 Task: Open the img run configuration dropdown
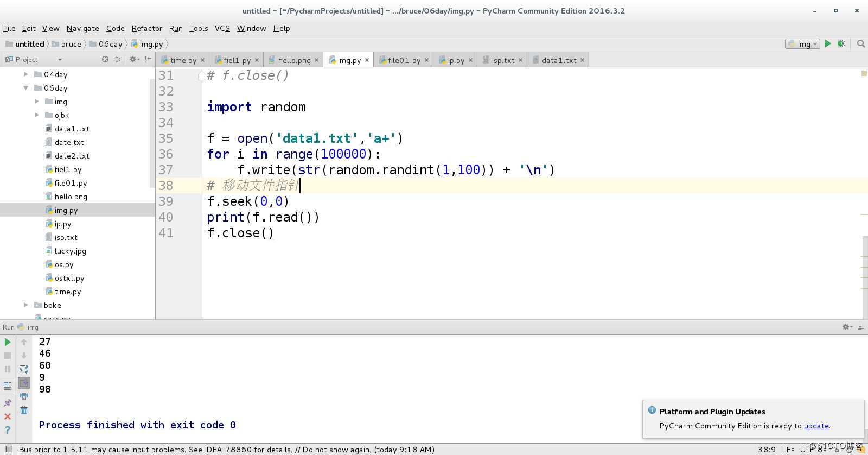(802, 44)
